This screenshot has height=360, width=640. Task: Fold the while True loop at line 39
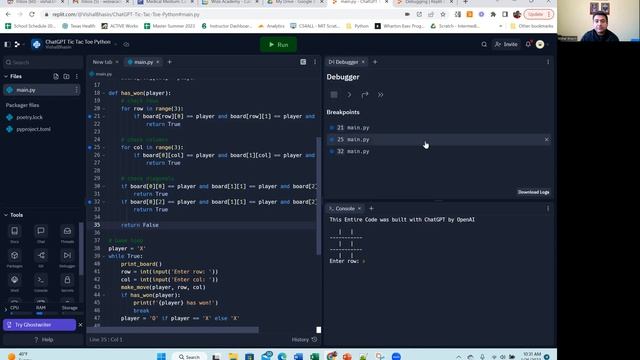click(x=104, y=256)
